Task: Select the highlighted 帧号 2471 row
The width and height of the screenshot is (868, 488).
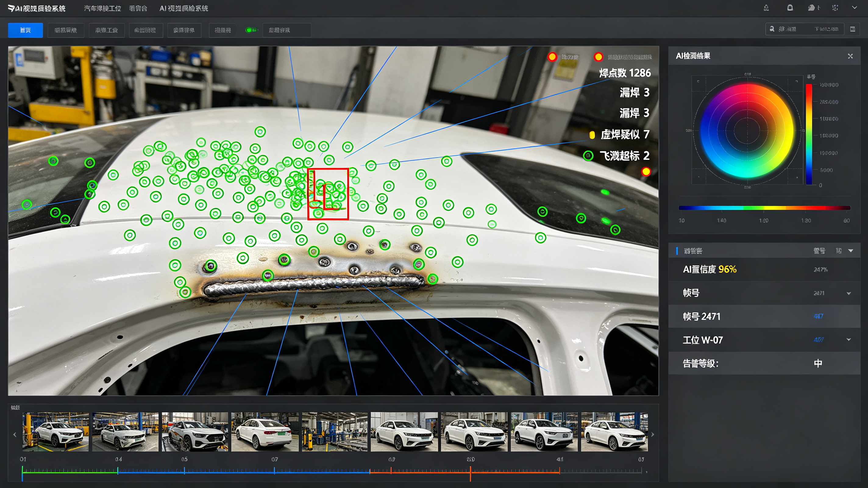Action: 764,316
